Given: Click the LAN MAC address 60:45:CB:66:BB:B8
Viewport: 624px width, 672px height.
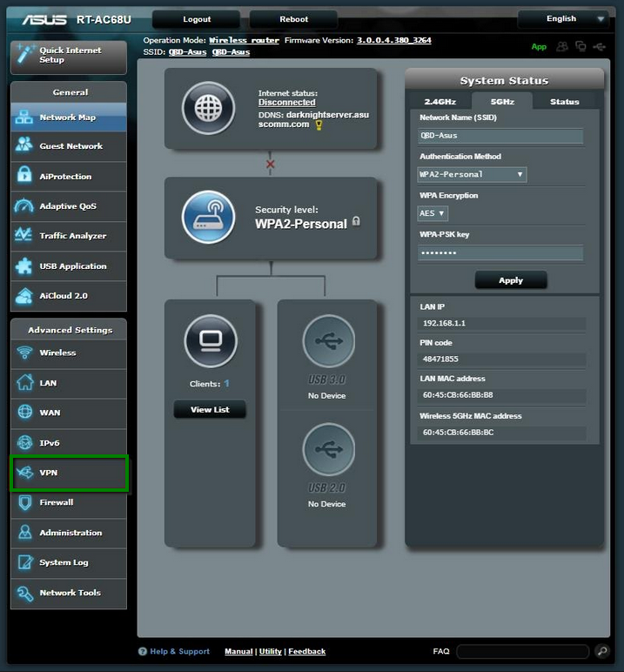Looking at the screenshot, I should tap(458, 395).
